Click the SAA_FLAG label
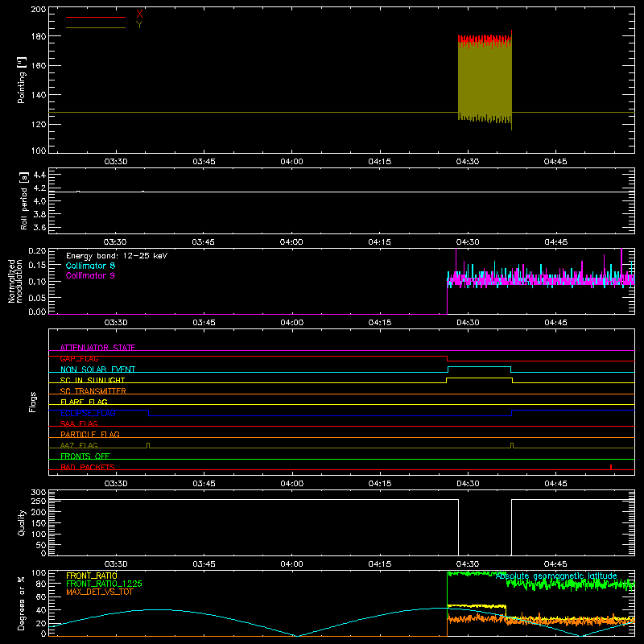Viewport: 644px width, 644px height. [x=79, y=423]
